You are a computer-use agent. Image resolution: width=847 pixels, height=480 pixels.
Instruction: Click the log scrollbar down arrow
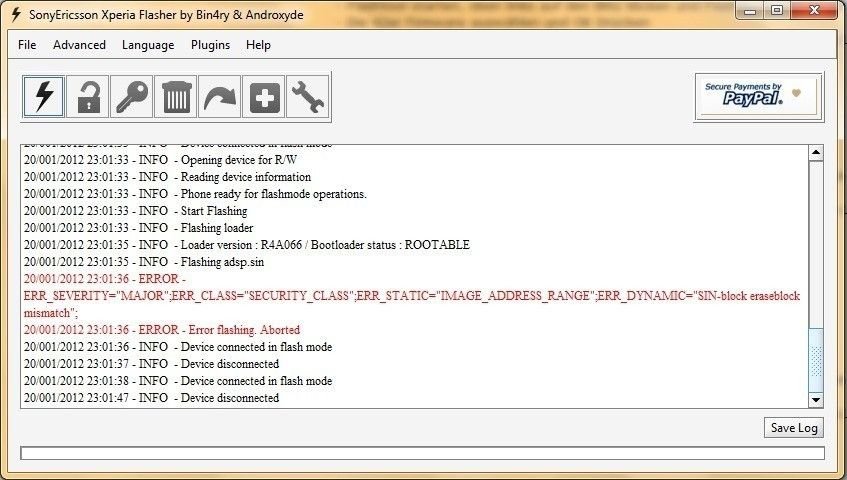(x=816, y=400)
